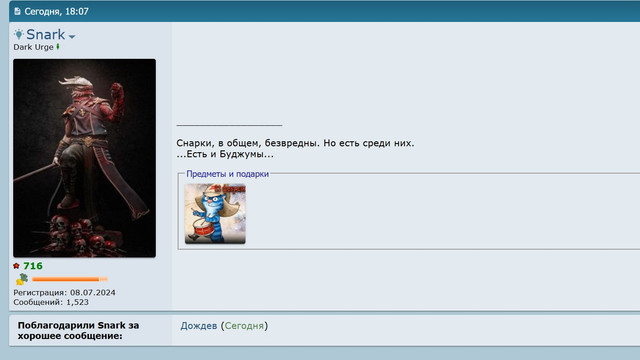Click "Сообщений: 1,523" text

pos(51,302)
